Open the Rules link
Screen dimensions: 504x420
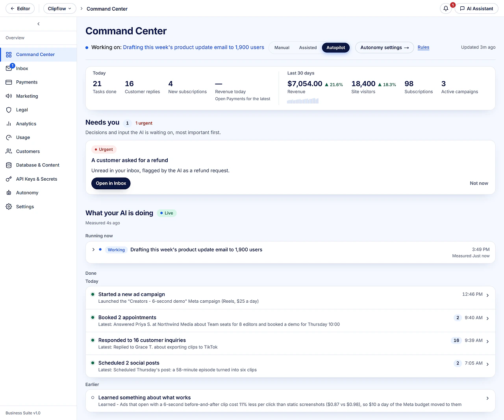click(x=423, y=47)
